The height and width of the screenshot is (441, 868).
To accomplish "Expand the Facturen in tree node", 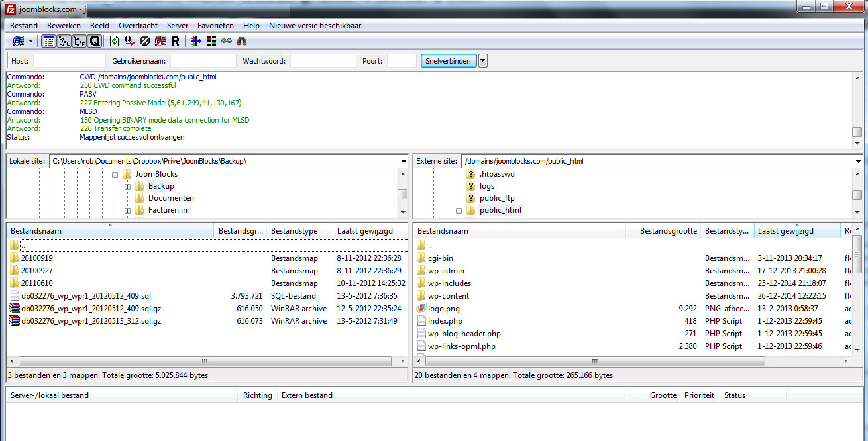I will coord(127,211).
